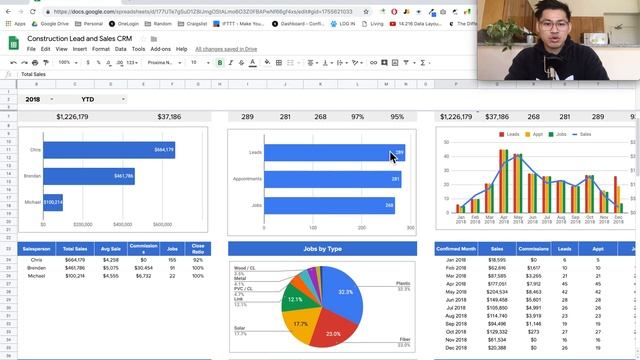Open the Edit menu
This screenshot has height=360, width=640.
[45, 49]
